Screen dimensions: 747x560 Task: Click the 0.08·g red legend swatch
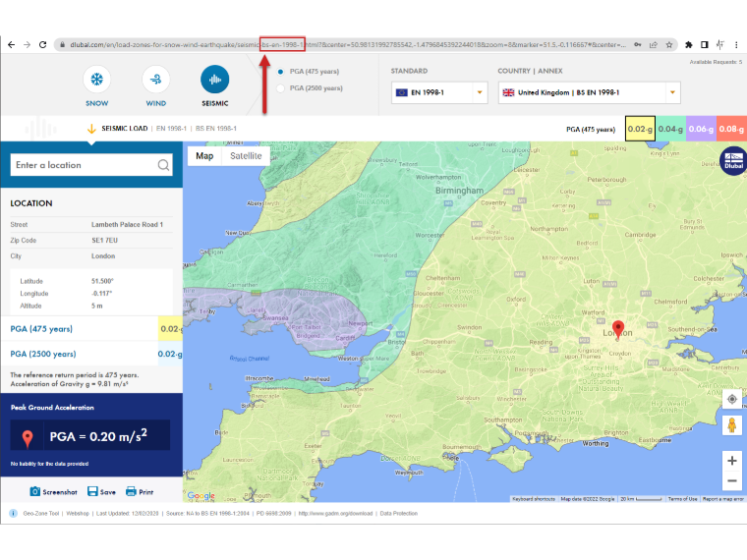(731, 129)
